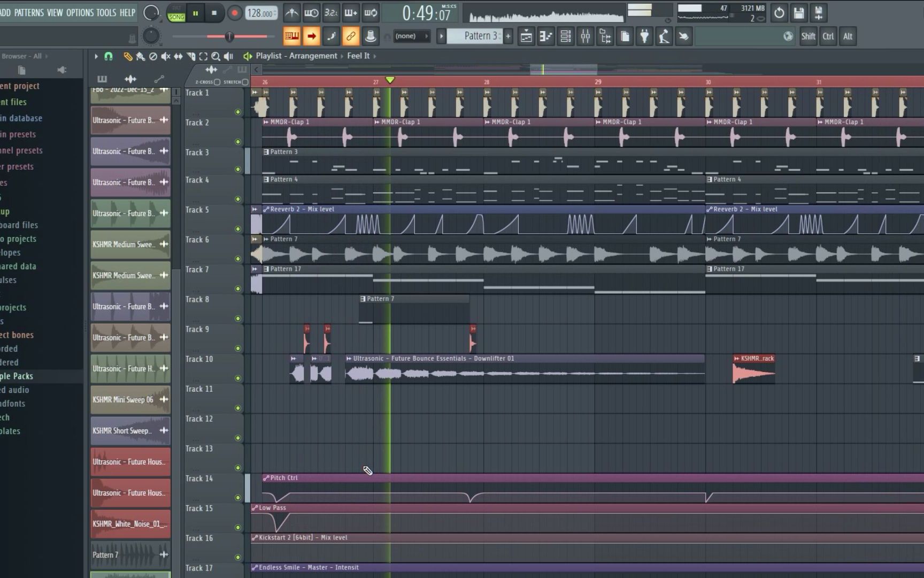
Task: Mute Track 14 via green dot
Action: click(237, 498)
